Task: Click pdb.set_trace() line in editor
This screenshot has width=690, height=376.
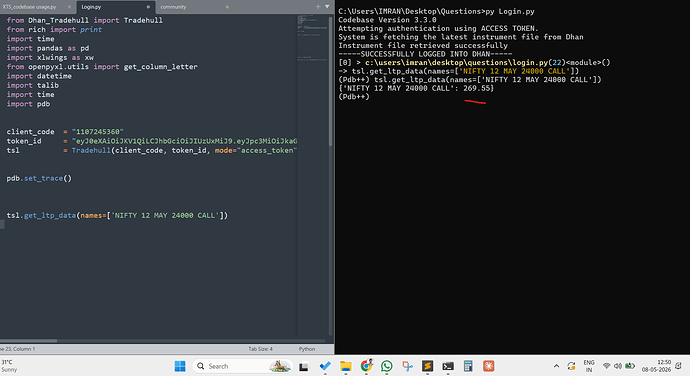Action: tap(39, 178)
